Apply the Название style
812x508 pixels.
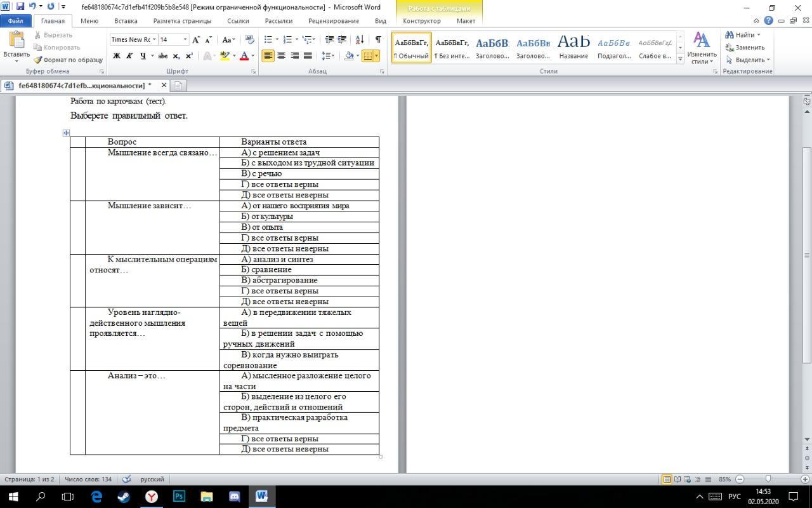(x=573, y=48)
